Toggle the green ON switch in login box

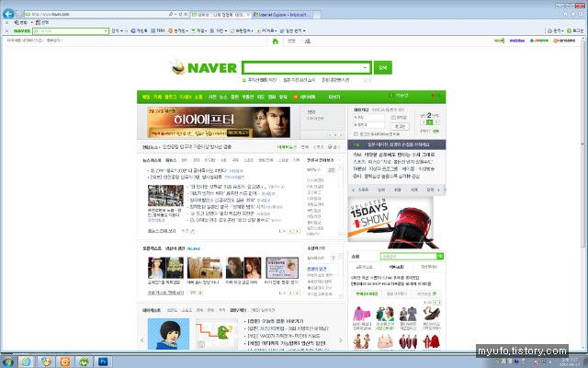[435, 131]
